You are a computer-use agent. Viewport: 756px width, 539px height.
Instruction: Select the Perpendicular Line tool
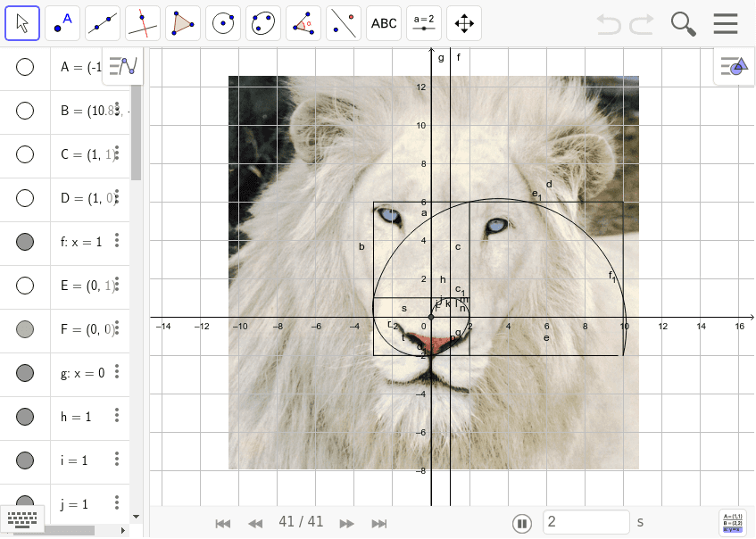[x=143, y=23]
